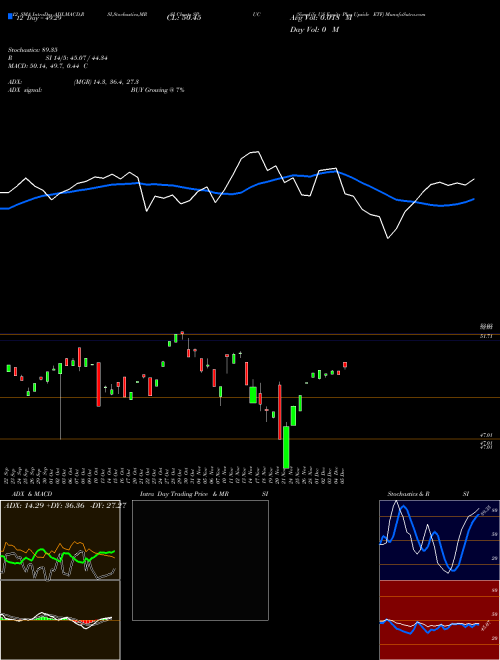Click the 'SI 14/3: 45.07 / 44.84' readout
The image size is (500, 660).
pos(77,58)
